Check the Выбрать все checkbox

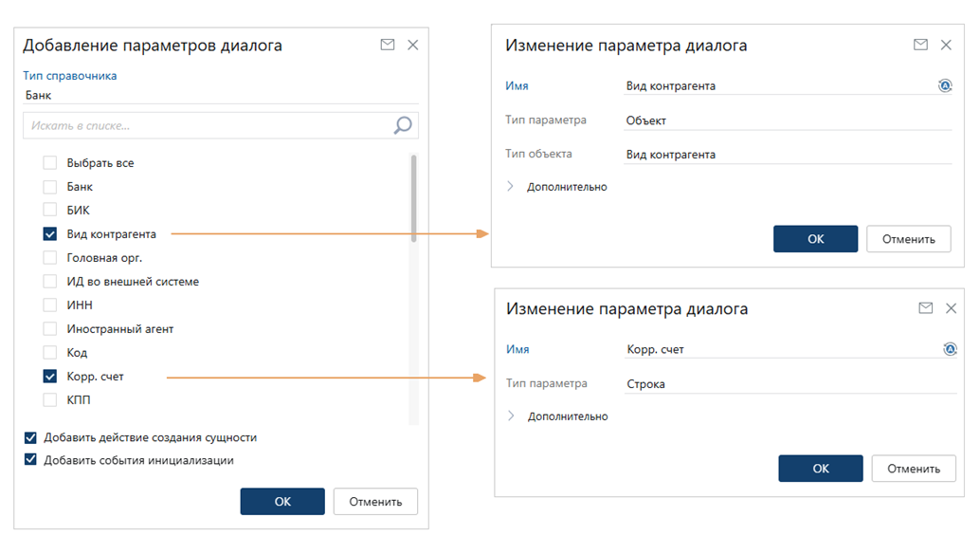click(x=50, y=163)
